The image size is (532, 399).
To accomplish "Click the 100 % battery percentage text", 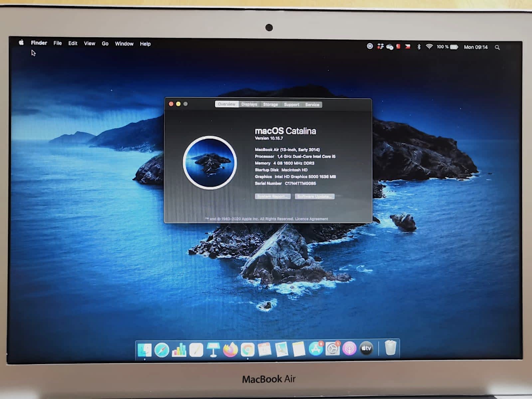I will pyautogui.click(x=443, y=47).
